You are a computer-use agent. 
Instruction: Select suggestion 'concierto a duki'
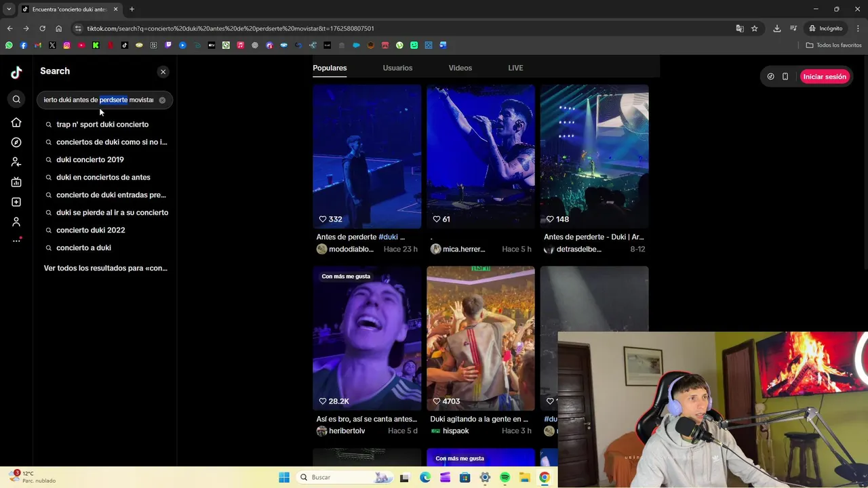(x=83, y=247)
